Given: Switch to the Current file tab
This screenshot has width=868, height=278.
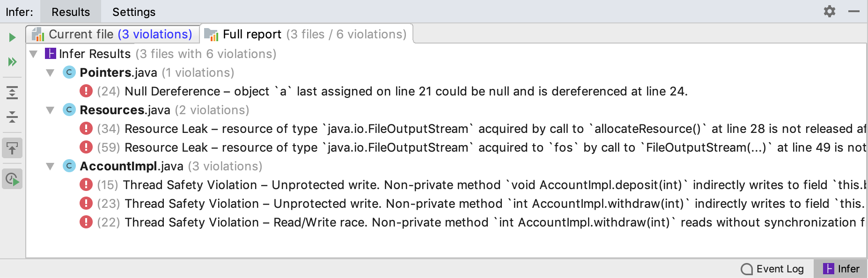Looking at the screenshot, I should click(x=113, y=34).
